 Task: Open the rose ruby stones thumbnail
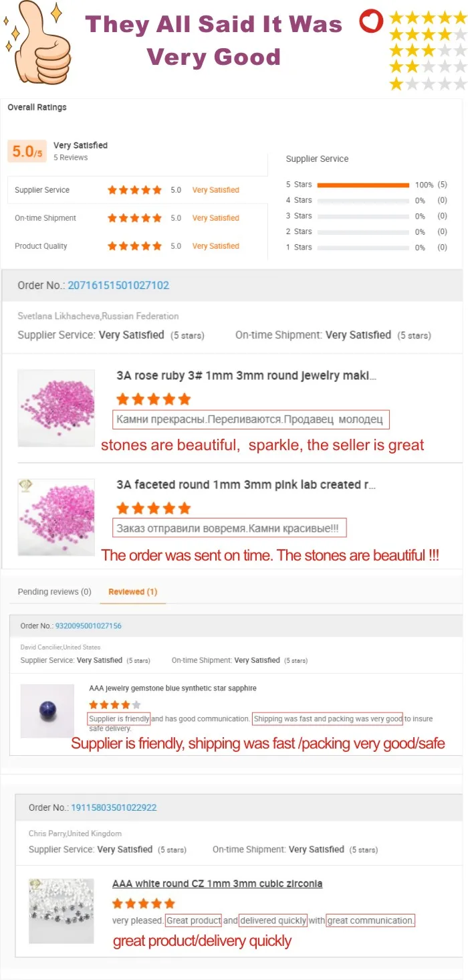click(x=56, y=409)
